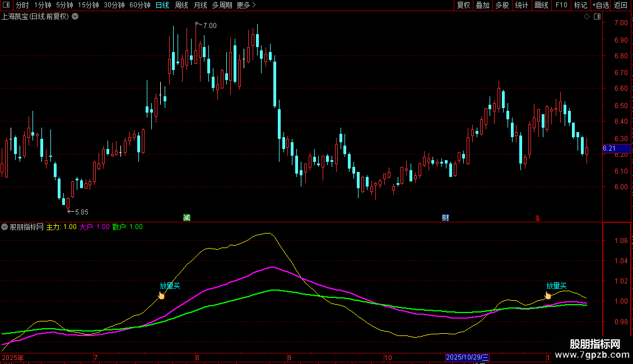Select the 60分钟 period tab

pyautogui.click(x=139, y=5)
